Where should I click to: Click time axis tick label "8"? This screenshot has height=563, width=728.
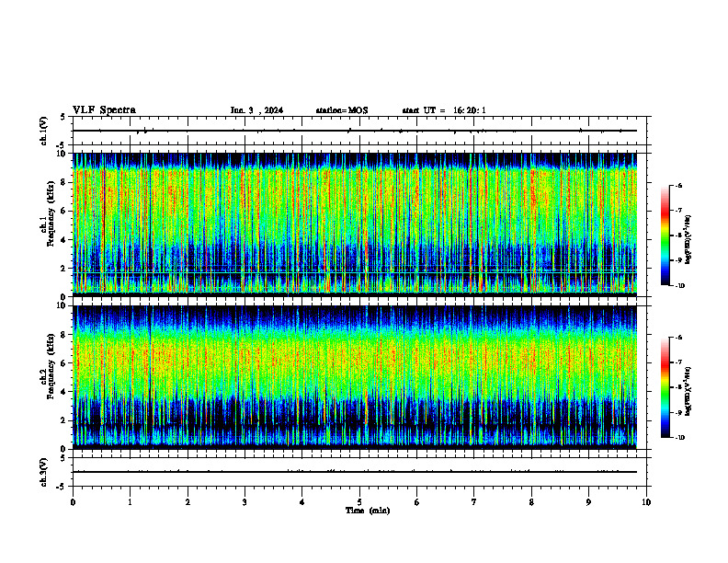(531, 502)
